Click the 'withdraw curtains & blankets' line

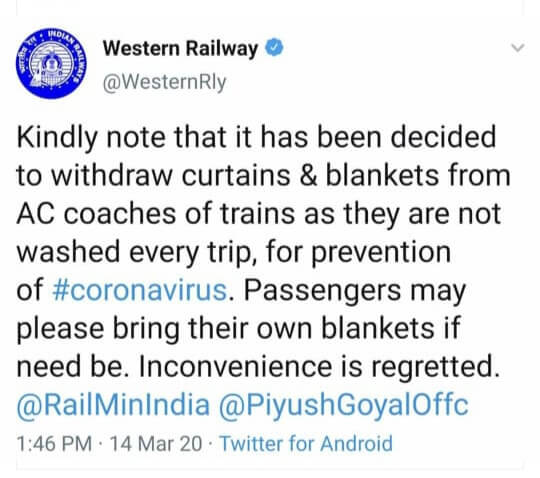(263, 176)
